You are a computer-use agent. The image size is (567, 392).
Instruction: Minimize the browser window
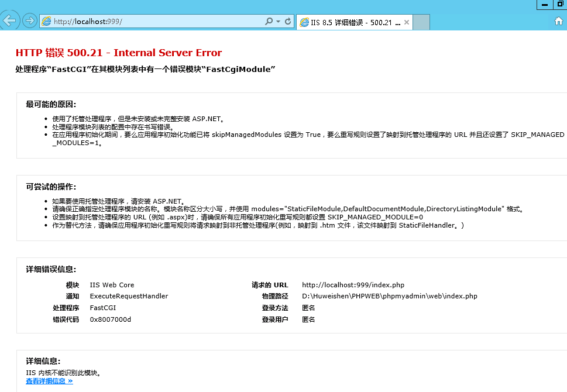[545, 5]
